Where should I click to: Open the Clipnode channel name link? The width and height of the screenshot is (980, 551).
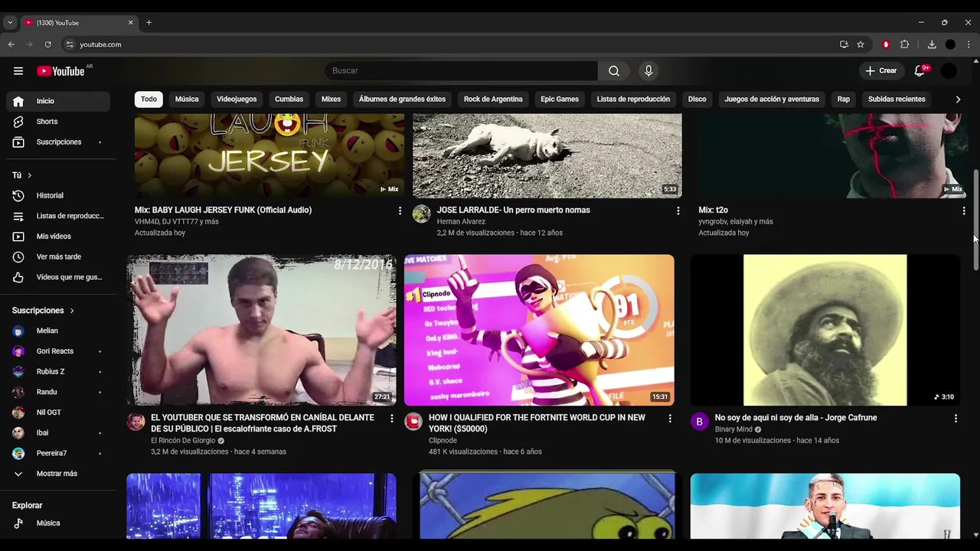click(443, 441)
